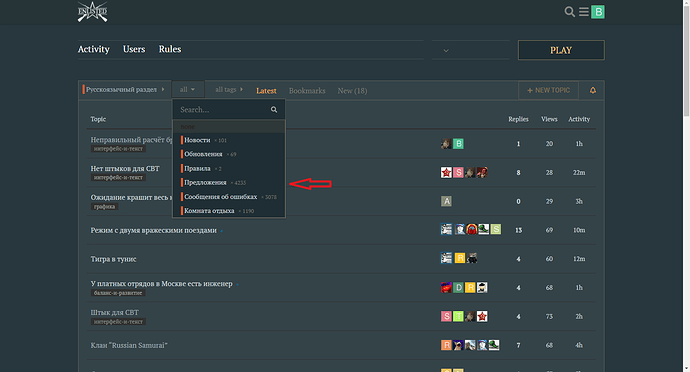The height and width of the screenshot is (372, 690).
Task: Open the hamburger menu icon
Action: pyautogui.click(x=584, y=12)
